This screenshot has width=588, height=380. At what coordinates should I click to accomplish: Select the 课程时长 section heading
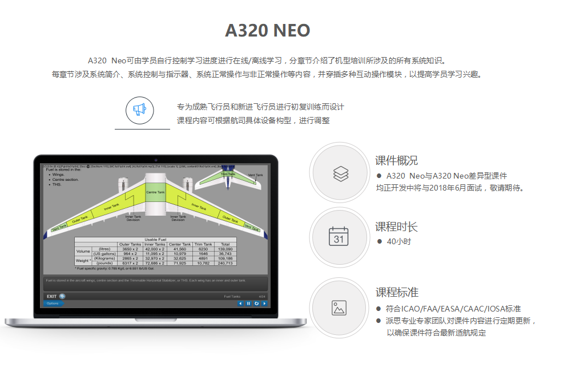[396, 227]
